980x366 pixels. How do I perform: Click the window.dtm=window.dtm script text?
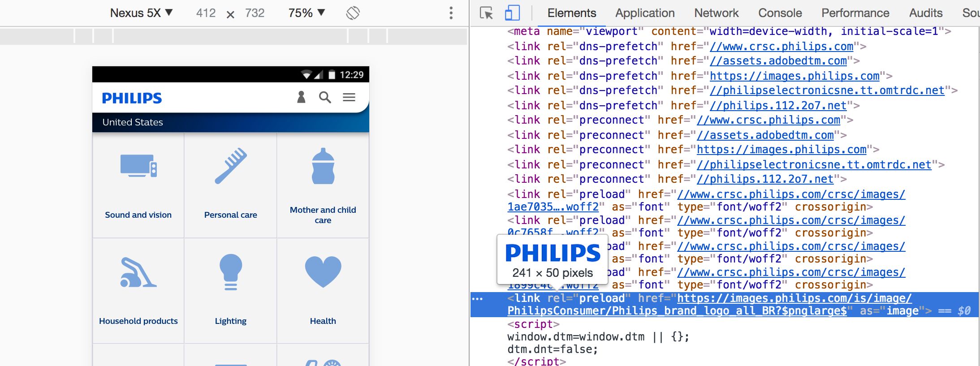pyautogui.click(x=598, y=337)
